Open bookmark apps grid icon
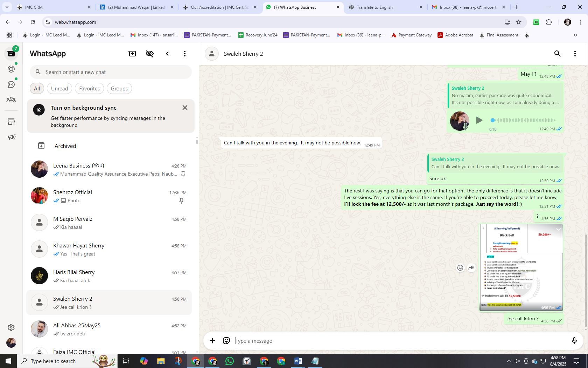 click(9, 35)
